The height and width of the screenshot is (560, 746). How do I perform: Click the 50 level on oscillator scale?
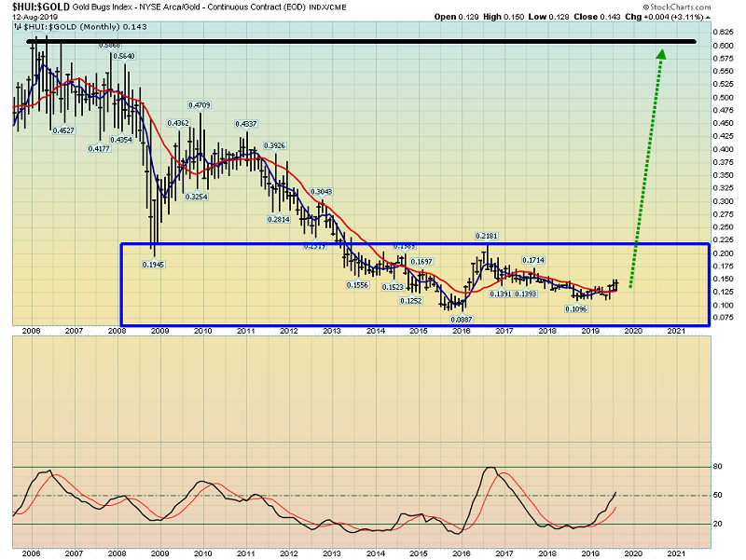717,496
